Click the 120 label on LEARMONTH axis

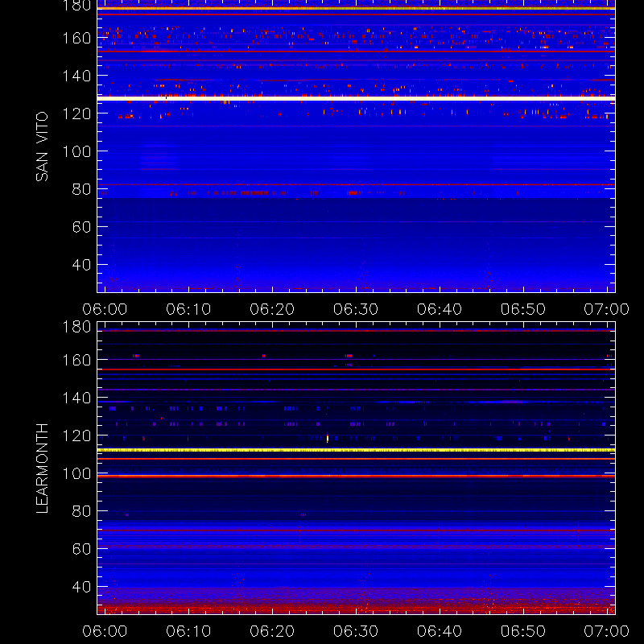pyautogui.click(x=76, y=436)
